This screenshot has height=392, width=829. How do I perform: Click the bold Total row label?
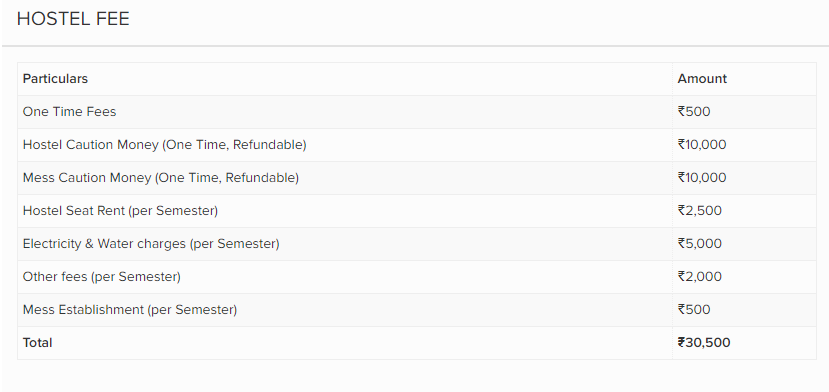click(x=38, y=343)
